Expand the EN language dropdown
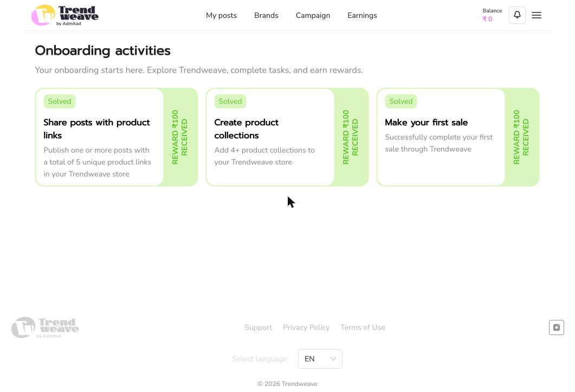The width and height of the screenshot is (575, 392). tap(320, 359)
